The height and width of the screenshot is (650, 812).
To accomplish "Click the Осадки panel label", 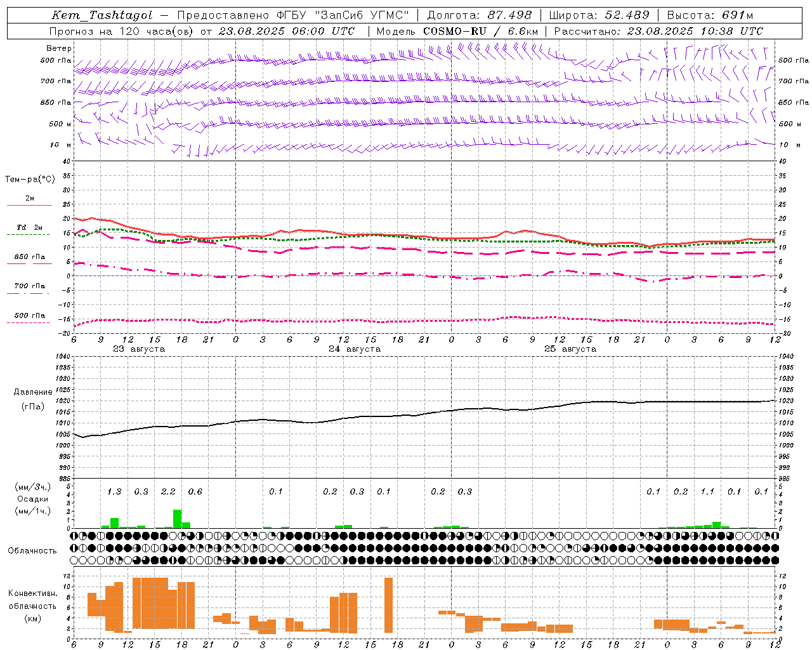I will (32, 499).
